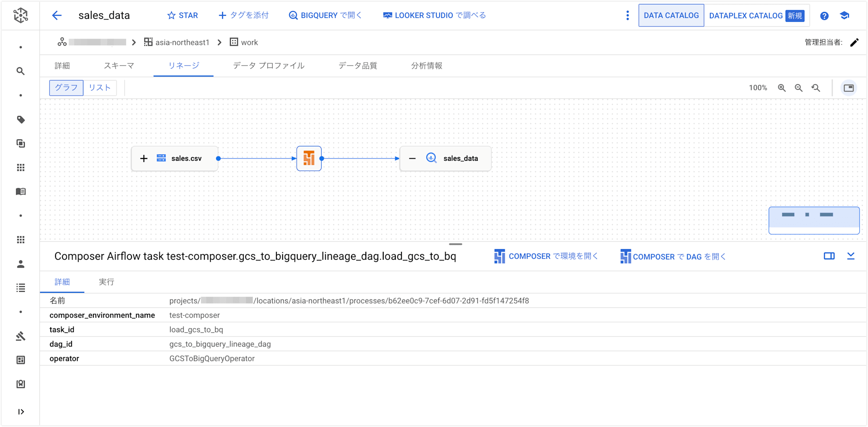The image size is (868, 427).
Task: Click the process name path value
Action: 349,301
